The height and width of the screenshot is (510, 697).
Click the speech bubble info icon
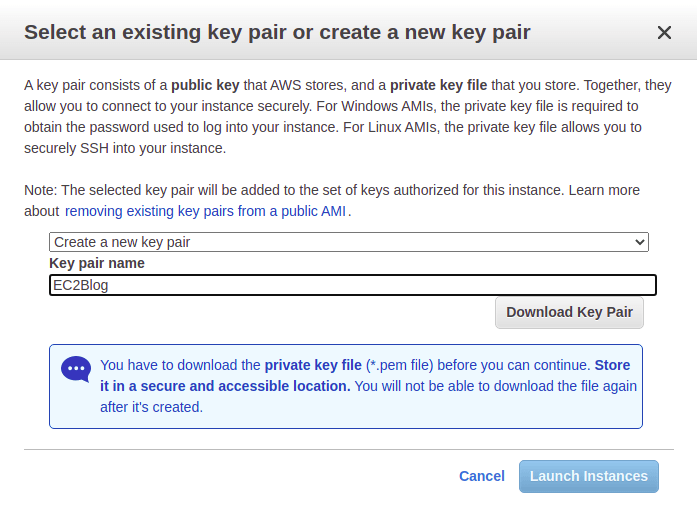[x=76, y=369]
